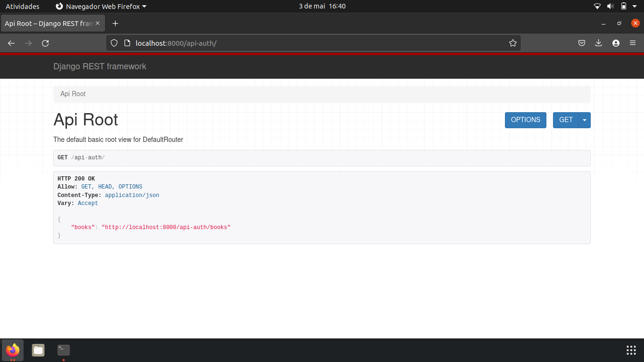This screenshot has height=362, width=644.
Task: Click the back navigation arrow in Firefox
Action: [x=11, y=43]
